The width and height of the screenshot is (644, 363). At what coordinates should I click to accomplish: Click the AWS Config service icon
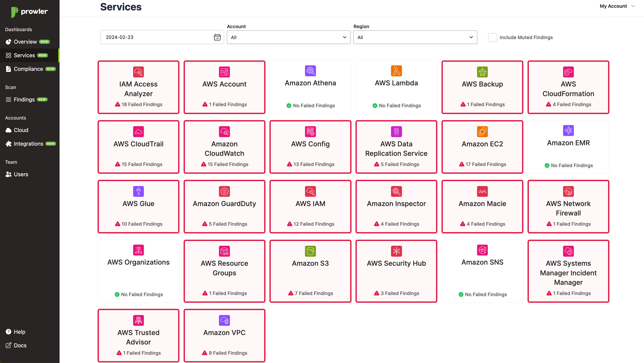pos(310,132)
